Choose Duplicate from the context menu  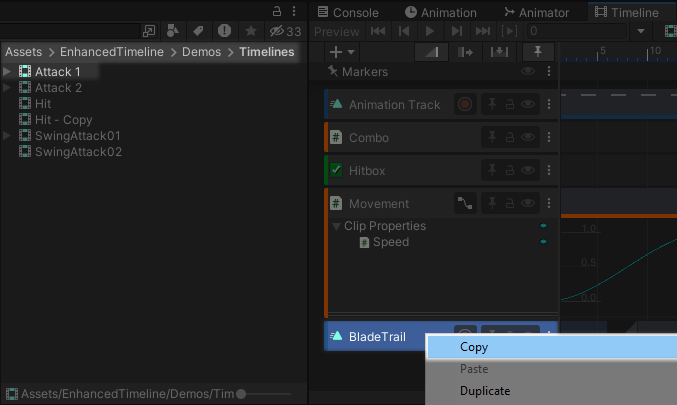(485, 391)
